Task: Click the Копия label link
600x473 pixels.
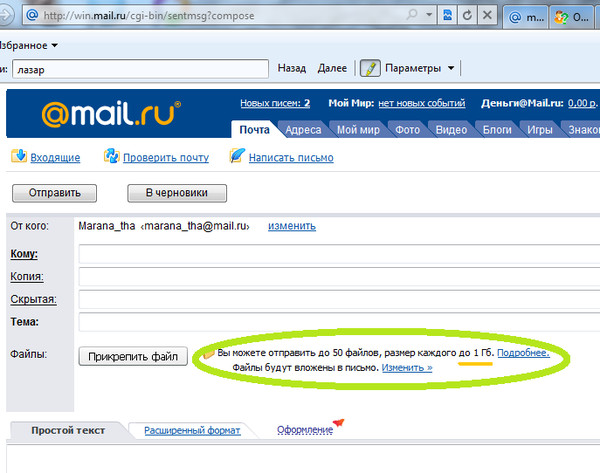Action: click(x=27, y=276)
